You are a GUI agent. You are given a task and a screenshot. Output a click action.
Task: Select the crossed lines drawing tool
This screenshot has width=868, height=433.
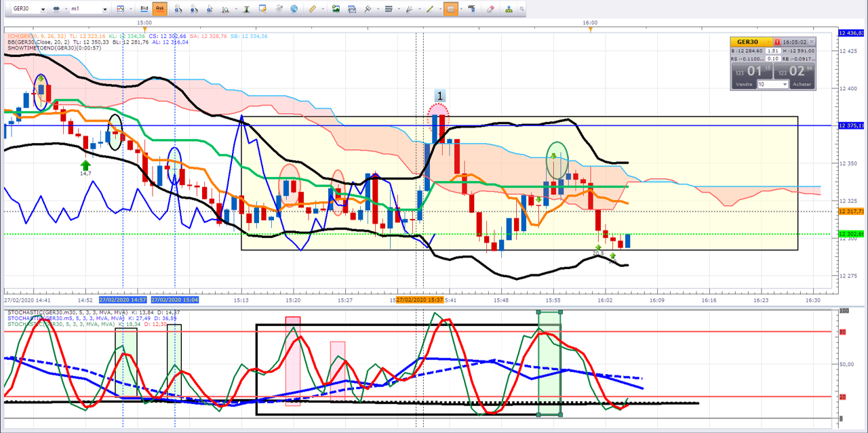tap(368, 9)
